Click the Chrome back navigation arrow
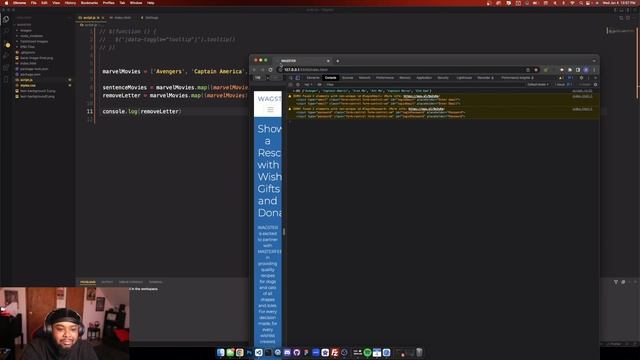 click(254, 70)
